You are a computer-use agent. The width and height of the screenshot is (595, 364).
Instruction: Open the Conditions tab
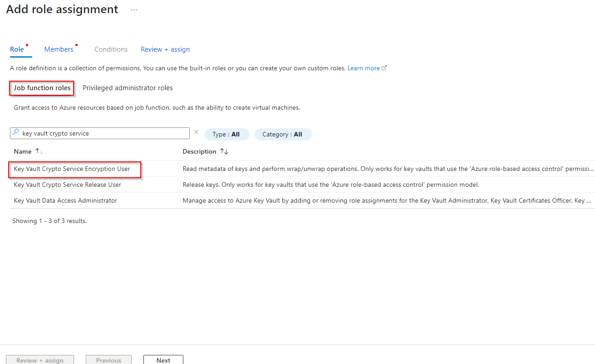click(x=111, y=49)
